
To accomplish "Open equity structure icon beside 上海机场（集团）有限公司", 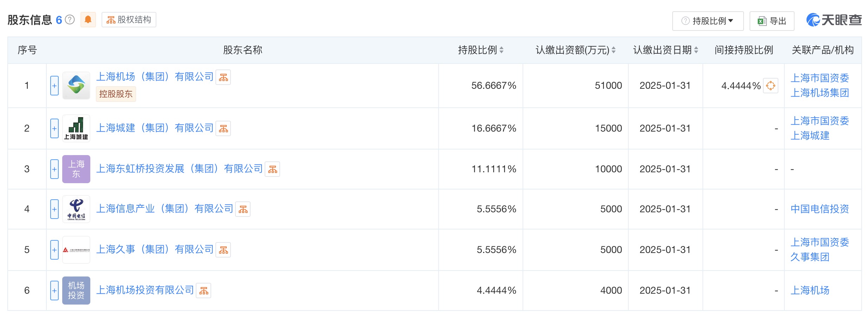I will (223, 78).
